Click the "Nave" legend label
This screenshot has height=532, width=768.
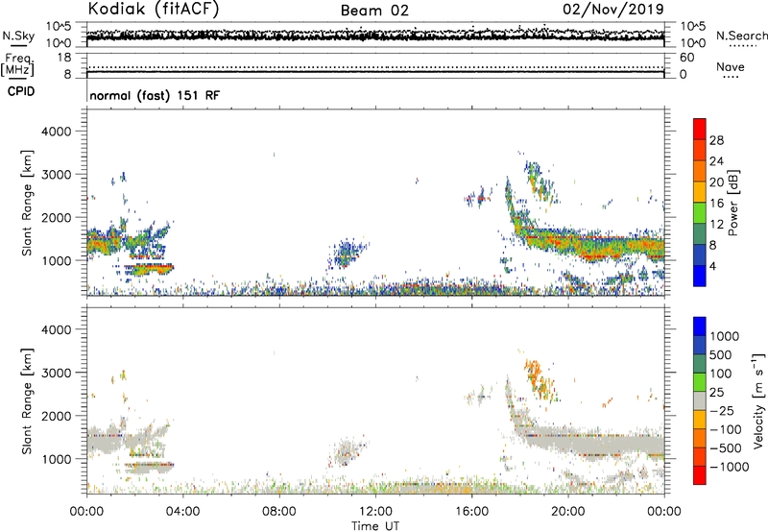click(731, 67)
